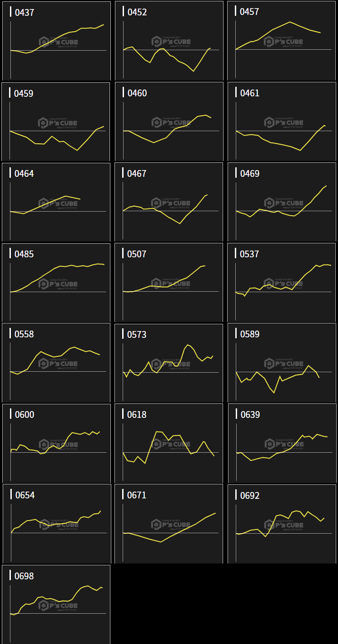Click the chart labeled 0461

click(281, 122)
